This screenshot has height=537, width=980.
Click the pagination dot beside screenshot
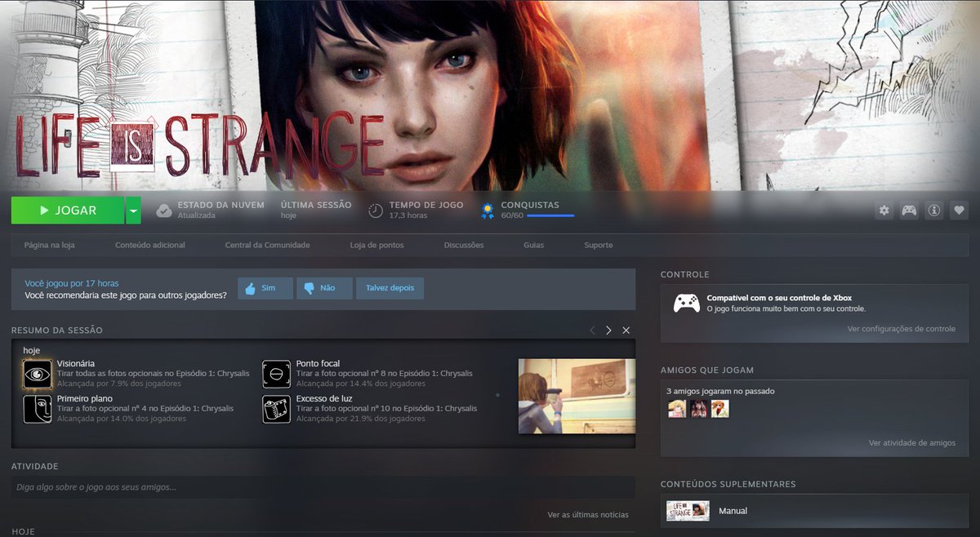[x=497, y=395]
